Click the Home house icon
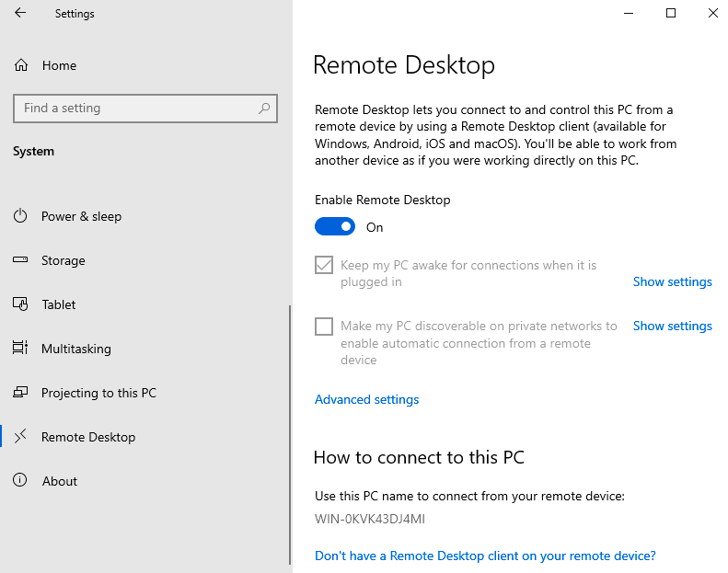The width and height of the screenshot is (728, 573). (21, 65)
